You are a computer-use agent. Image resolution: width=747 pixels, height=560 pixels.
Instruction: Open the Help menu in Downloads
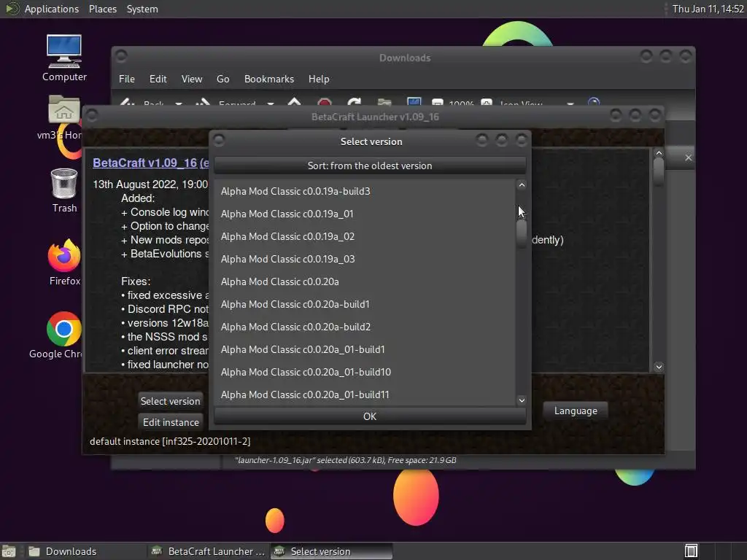point(319,79)
